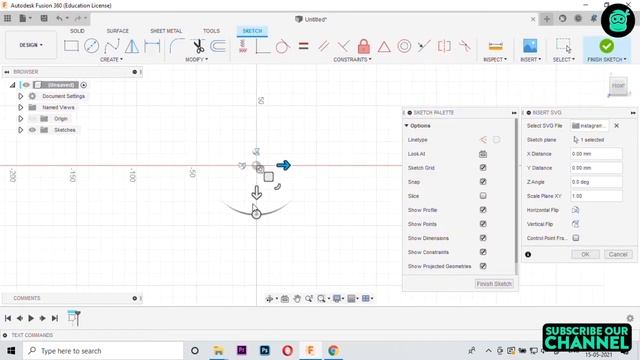Select the Center Diameter Circle tool
This screenshot has width=640, height=360.
[91, 46]
